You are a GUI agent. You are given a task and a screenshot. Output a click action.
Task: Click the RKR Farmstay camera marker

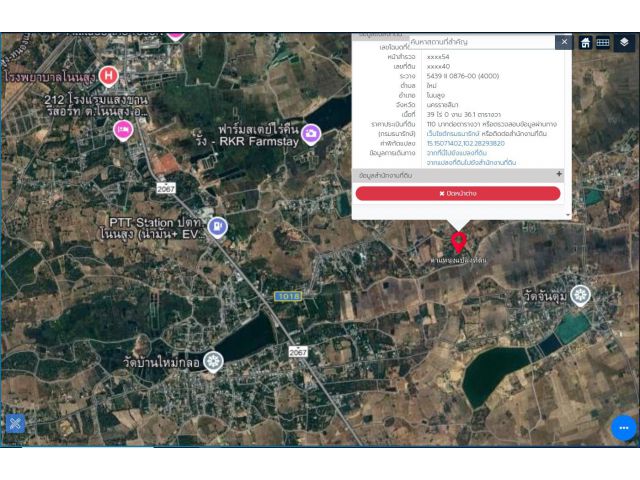pos(311,133)
